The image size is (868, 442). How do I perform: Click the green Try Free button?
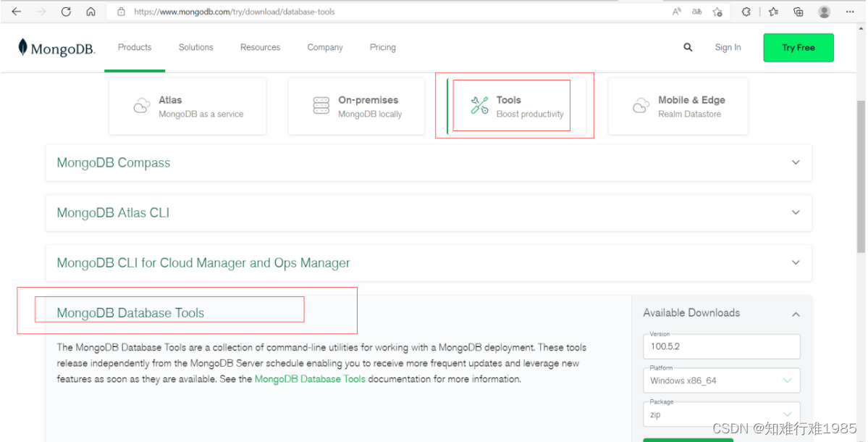click(799, 48)
